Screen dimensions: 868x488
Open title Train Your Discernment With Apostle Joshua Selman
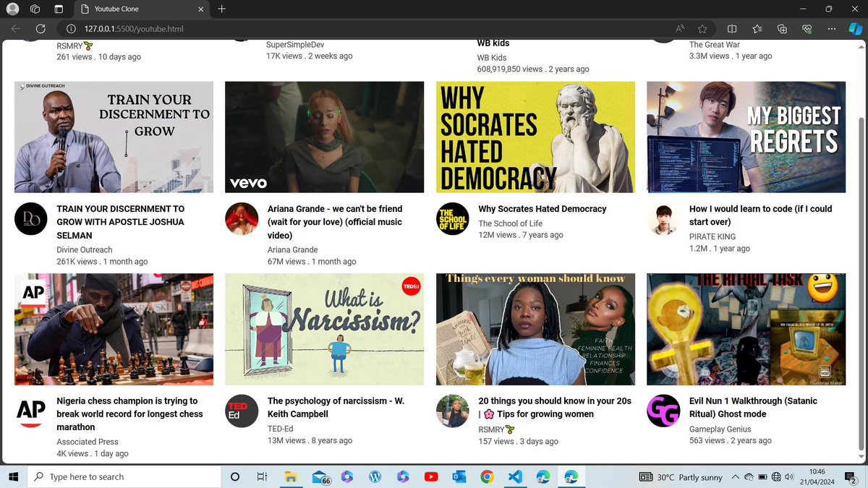point(120,222)
